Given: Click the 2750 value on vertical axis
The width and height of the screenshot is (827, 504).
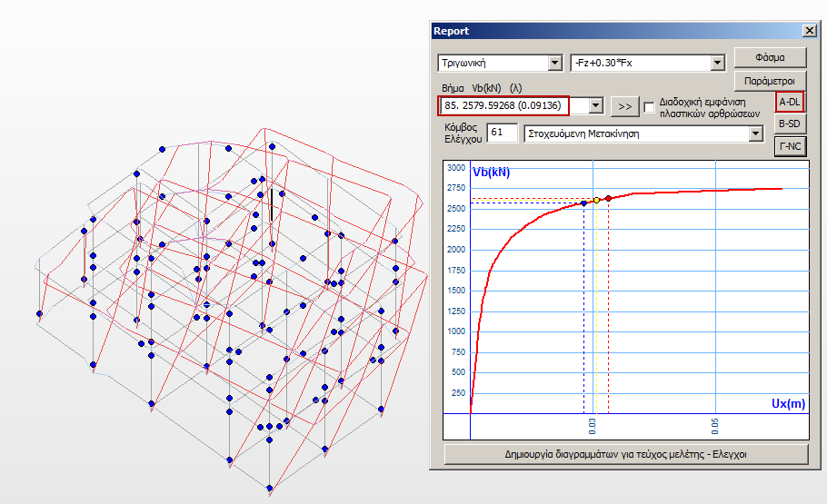Looking at the screenshot, I should (456, 188).
